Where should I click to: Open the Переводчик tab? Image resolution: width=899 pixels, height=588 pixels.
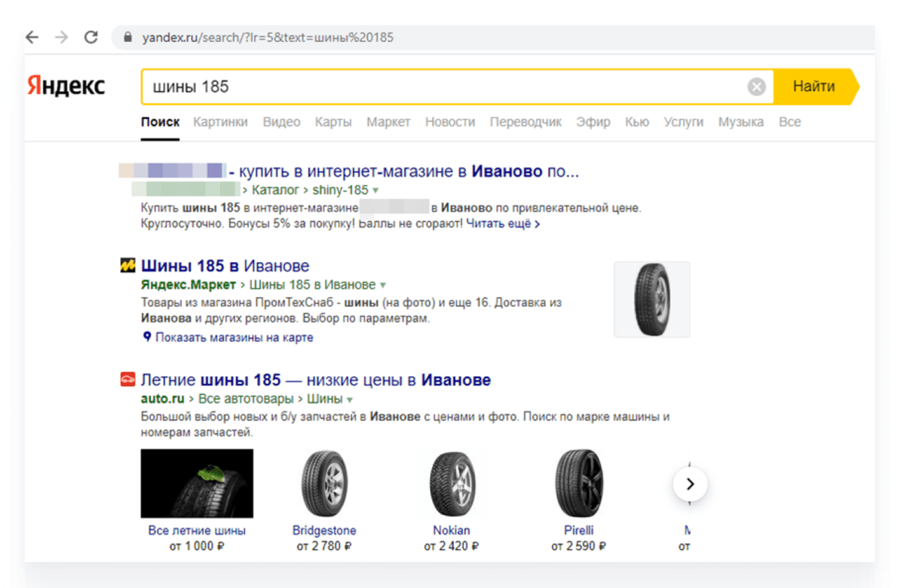(x=526, y=122)
